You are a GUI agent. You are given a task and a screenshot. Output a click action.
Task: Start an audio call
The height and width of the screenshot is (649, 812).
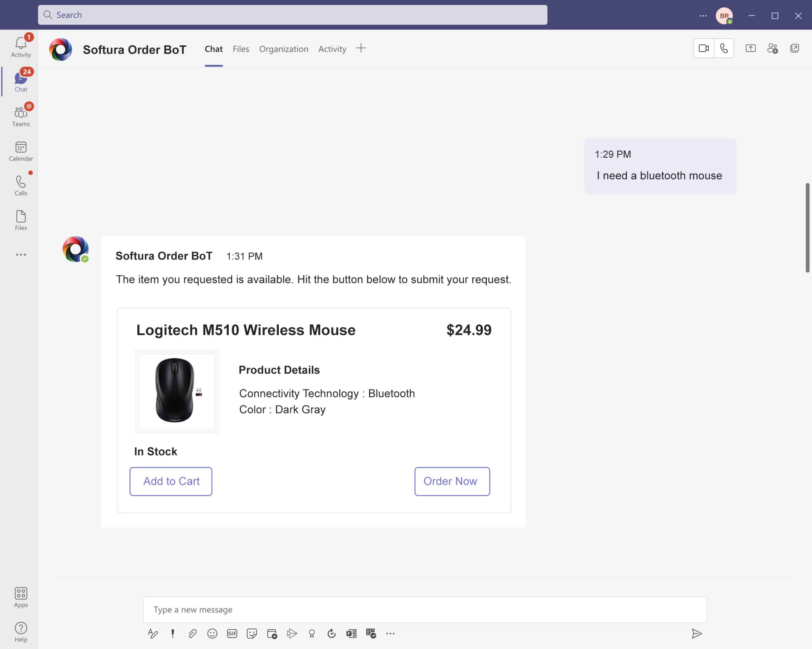[724, 48]
